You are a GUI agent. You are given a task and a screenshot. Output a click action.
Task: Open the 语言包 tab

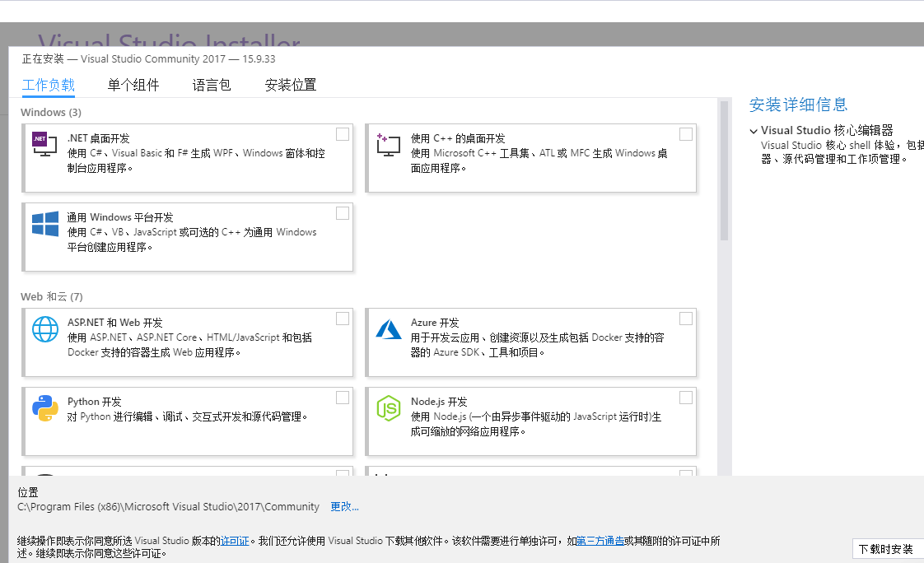[211, 84]
